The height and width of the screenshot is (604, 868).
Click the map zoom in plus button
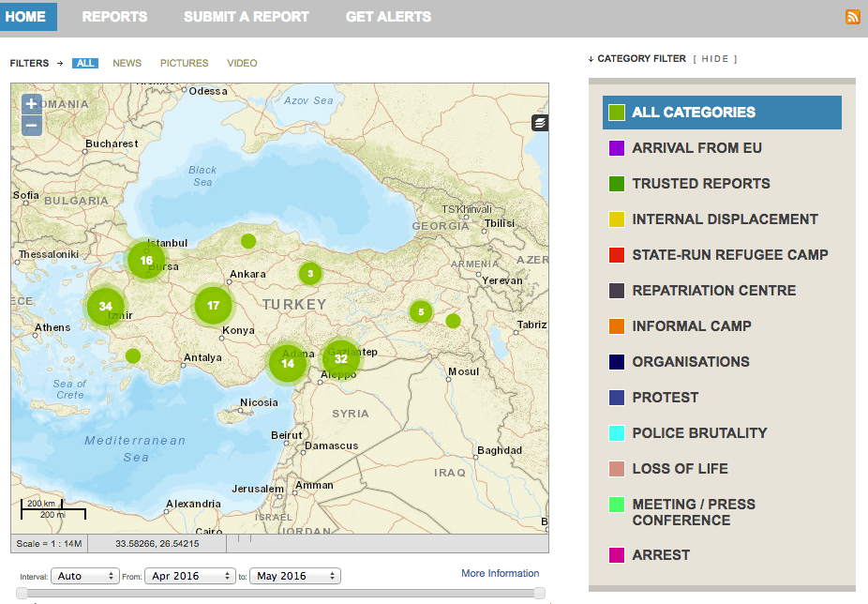(x=32, y=104)
